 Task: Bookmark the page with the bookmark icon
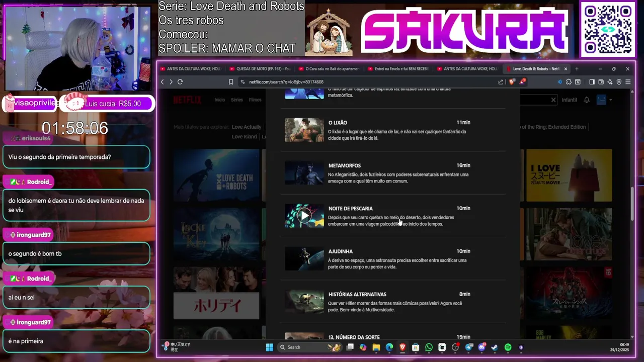pos(231,82)
